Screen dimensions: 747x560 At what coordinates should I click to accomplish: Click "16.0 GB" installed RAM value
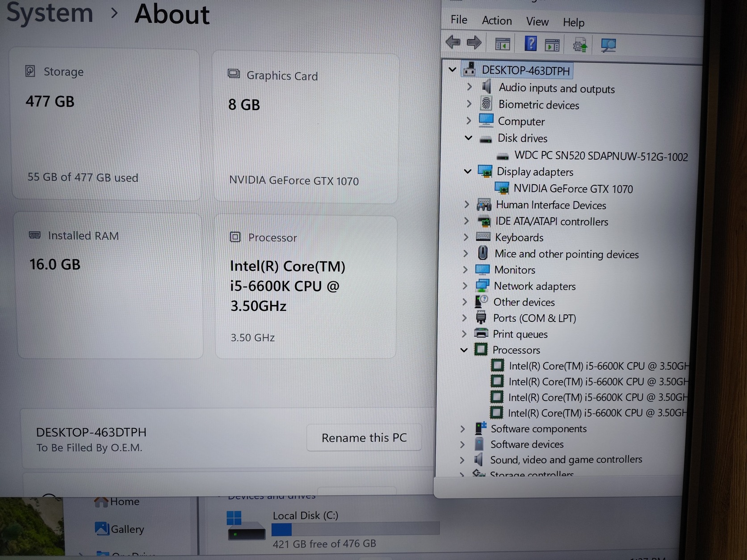coord(55,264)
